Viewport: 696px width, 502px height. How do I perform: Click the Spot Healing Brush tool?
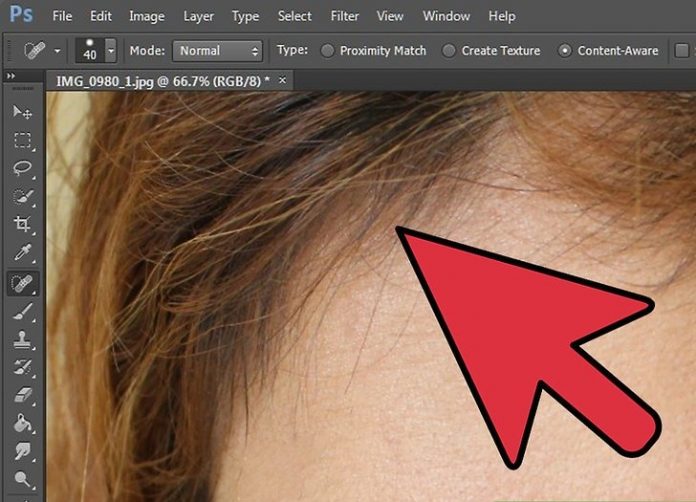point(22,283)
